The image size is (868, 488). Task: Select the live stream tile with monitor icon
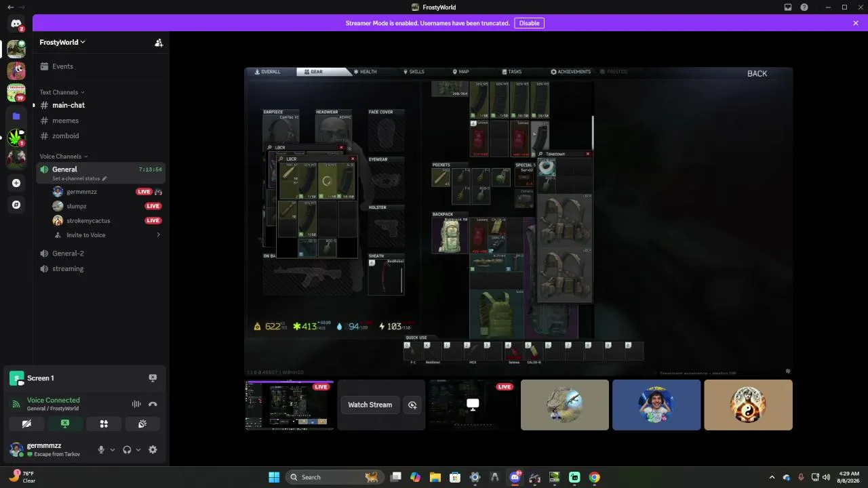click(x=473, y=405)
